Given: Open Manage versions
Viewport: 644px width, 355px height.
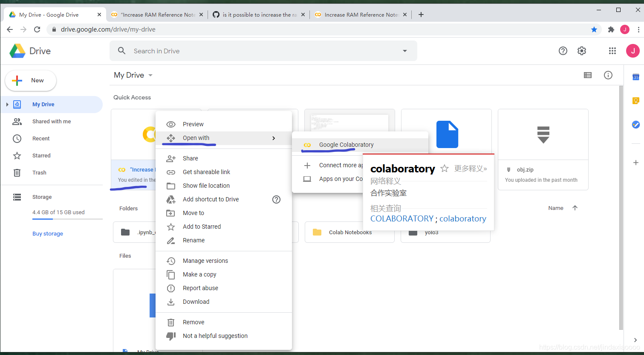Looking at the screenshot, I should click(x=224, y=261).
